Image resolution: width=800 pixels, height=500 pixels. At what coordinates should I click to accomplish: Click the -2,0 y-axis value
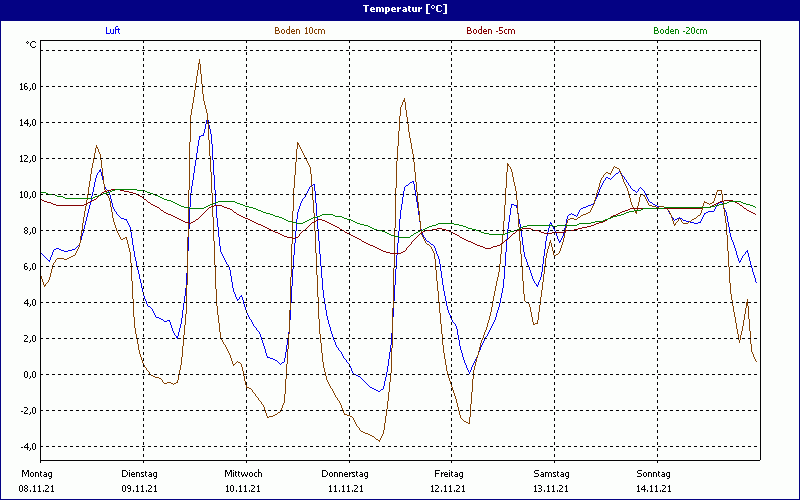[x=29, y=411]
